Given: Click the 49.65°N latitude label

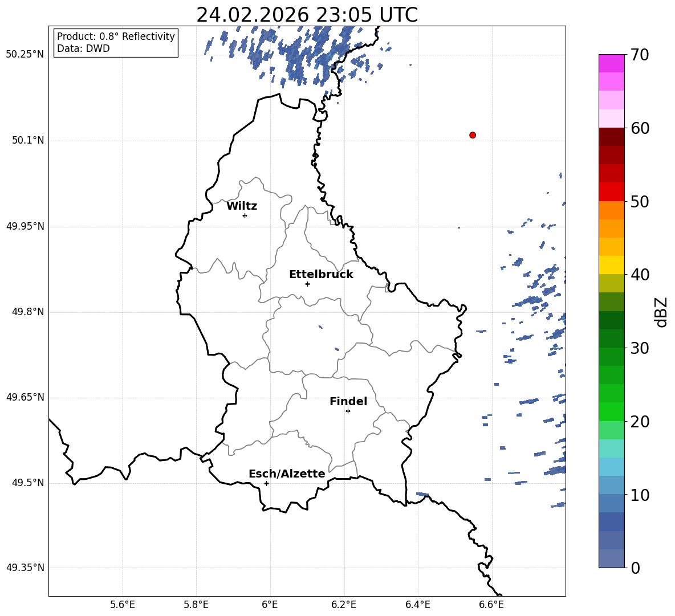Looking at the screenshot, I should coord(25,397).
